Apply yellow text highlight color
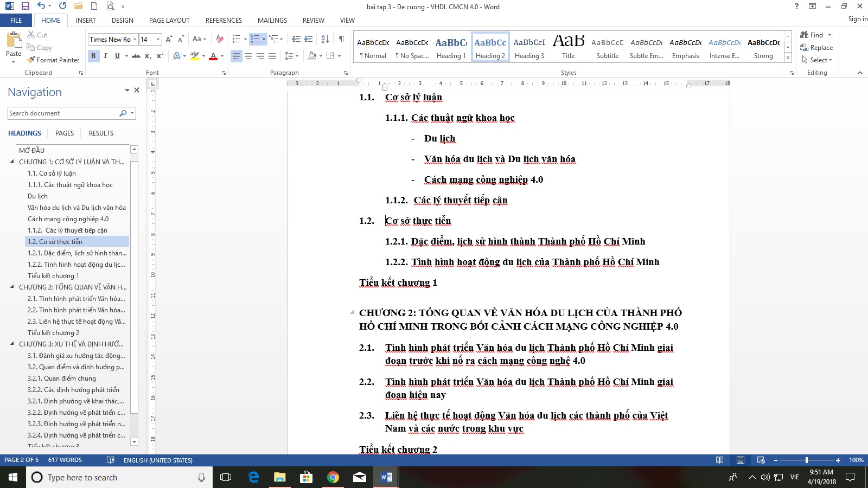 (194, 56)
